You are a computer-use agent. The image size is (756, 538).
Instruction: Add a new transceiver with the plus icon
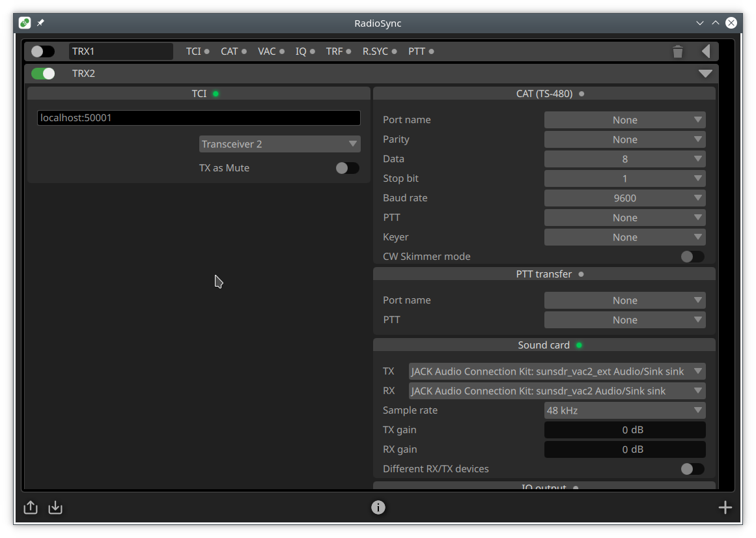pos(725,507)
